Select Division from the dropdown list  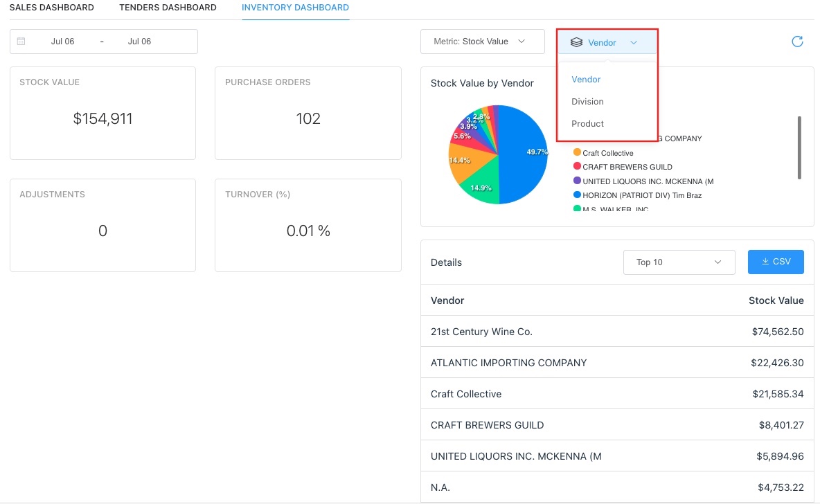587,102
